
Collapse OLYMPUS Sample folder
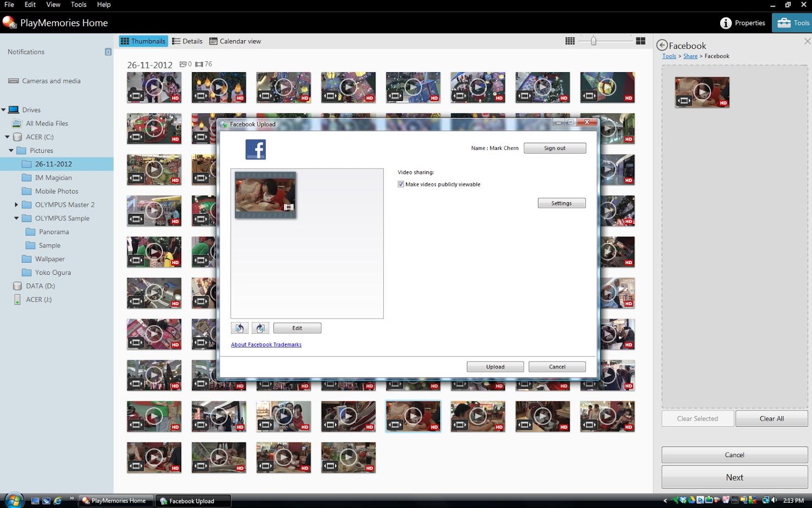coord(16,218)
